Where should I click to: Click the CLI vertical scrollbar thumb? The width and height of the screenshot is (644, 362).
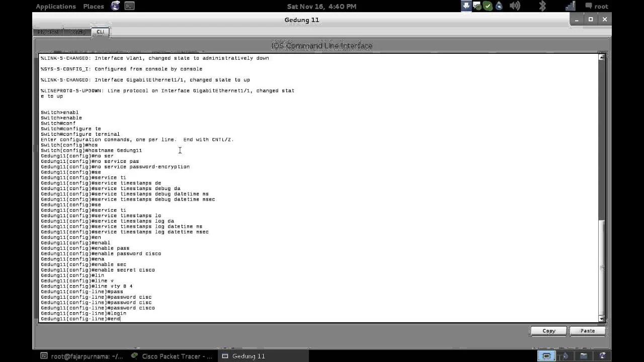click(x=601, y=266)
